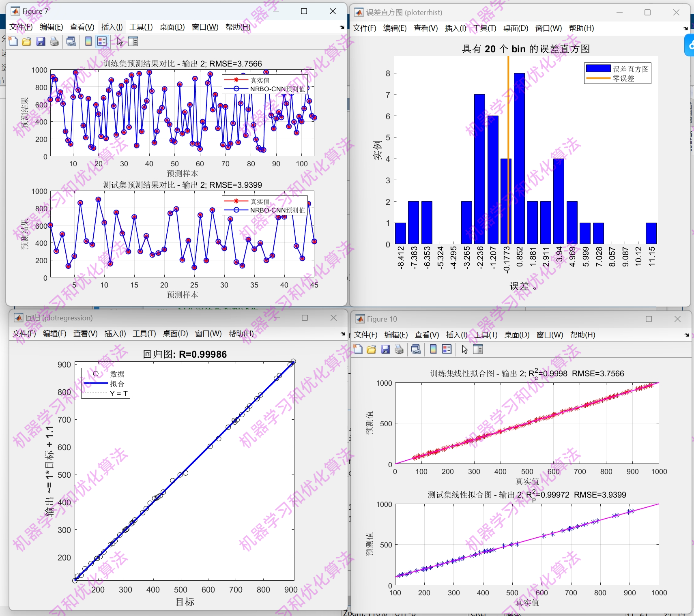This screenshot has height=616, width=694.
Task: Open 工具(T) menu in 误差直方图 window
Action: click(485, 28)
